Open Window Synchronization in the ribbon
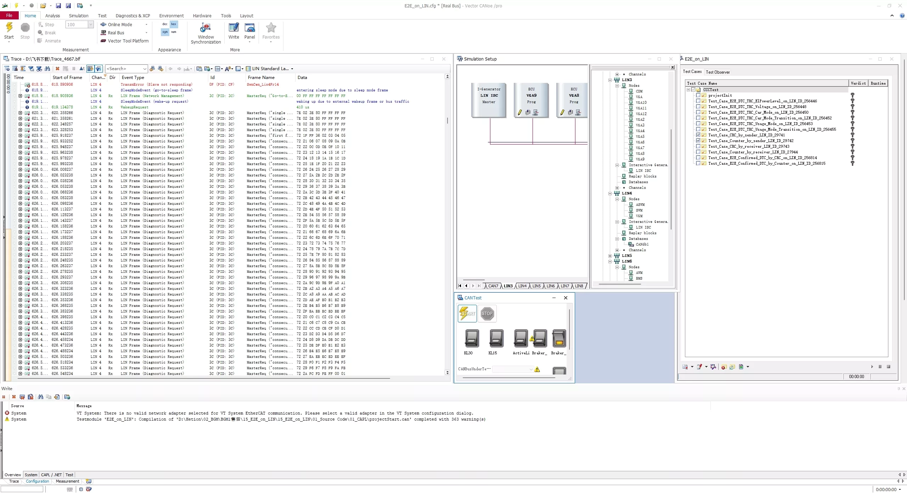This screenshot has width=907, height=493. (205, 34)
